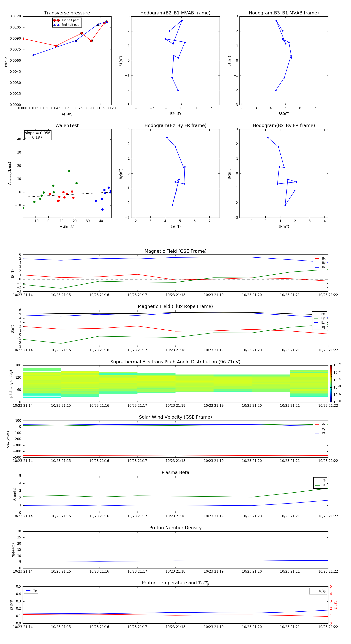Click the 'Tp' legend entry in the temperature plot
The image size is (351, 644).
tap(31, 591)
